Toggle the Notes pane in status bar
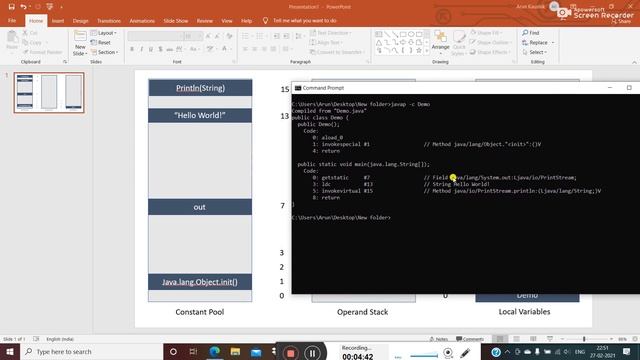Viewport: 640px width, 360px height. [x=439, y=339]
